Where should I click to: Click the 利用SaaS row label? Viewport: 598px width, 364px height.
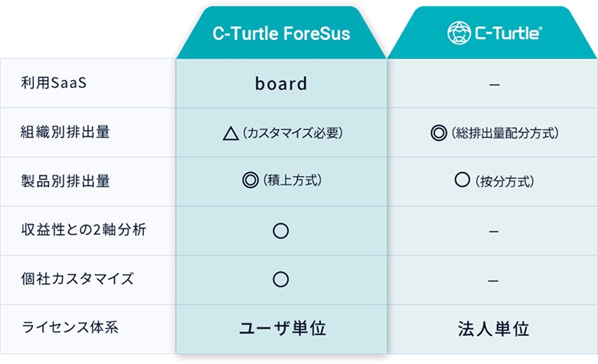(54, 83)
